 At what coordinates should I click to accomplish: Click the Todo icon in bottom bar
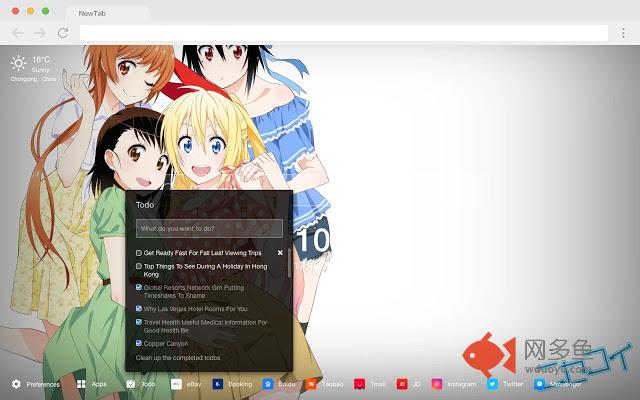click(x=131, y=384)
